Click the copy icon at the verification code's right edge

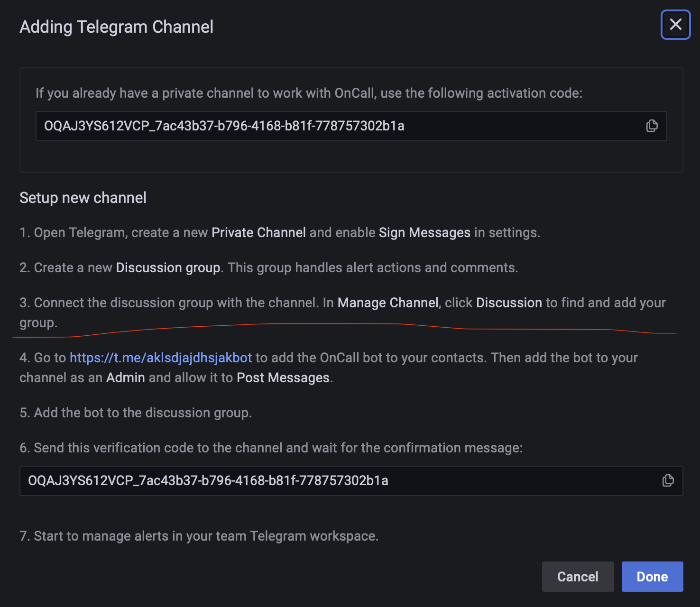tap(668, 480)
